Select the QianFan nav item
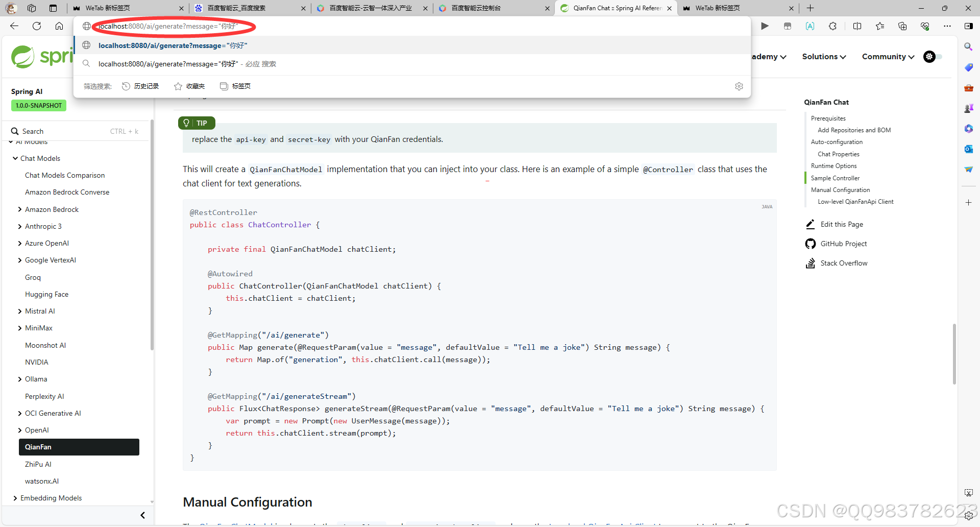Viewport: 980px width, 527px height. tap(79, 447)
